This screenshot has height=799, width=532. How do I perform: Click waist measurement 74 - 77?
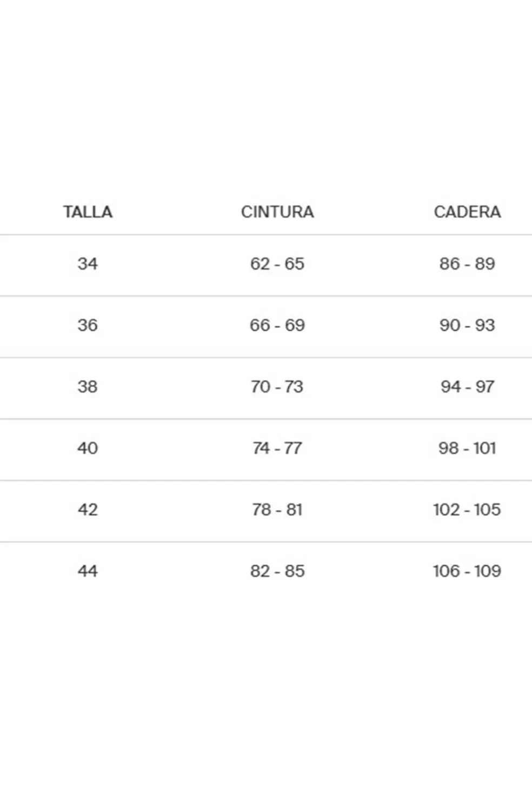point(277,448)
